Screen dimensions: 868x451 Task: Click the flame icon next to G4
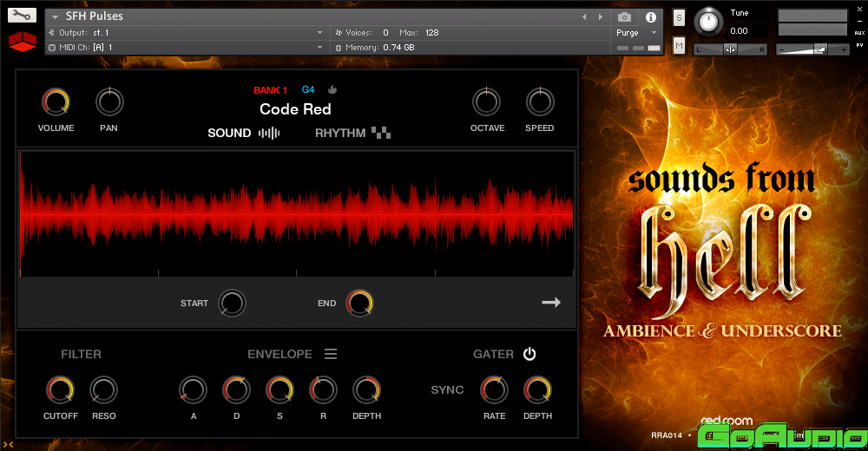332,89
